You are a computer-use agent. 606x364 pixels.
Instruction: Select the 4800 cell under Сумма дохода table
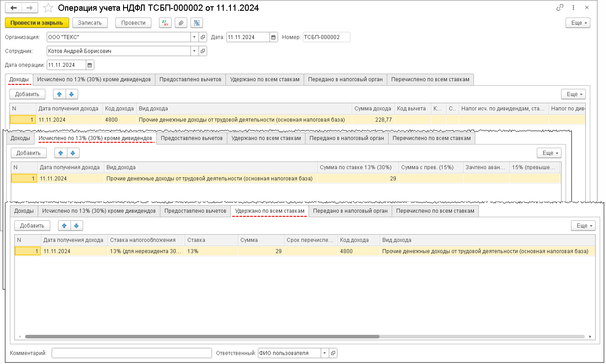(119, 120)
